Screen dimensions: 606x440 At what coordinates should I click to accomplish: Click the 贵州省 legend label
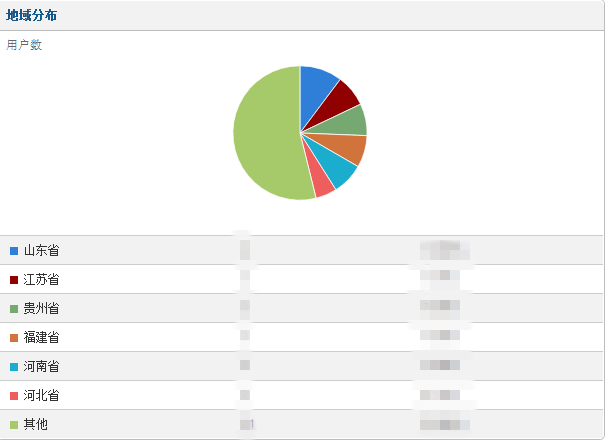point(41,308)
